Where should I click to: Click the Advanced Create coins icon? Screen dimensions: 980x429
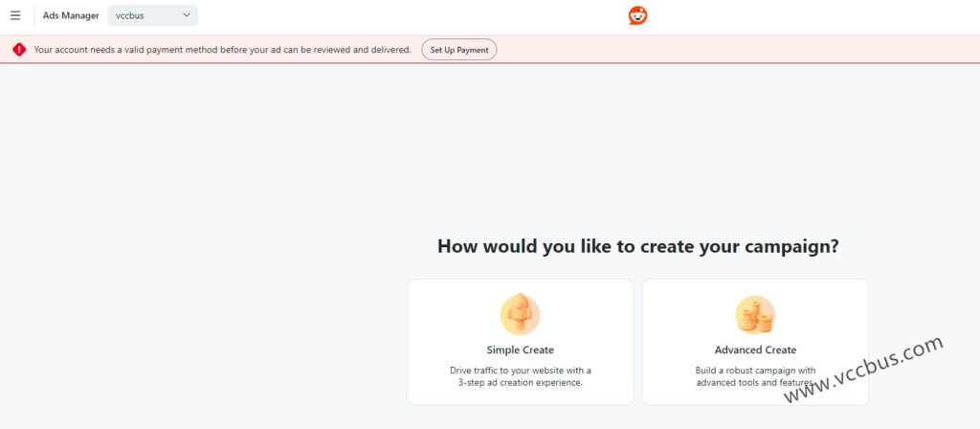[755, 314]
